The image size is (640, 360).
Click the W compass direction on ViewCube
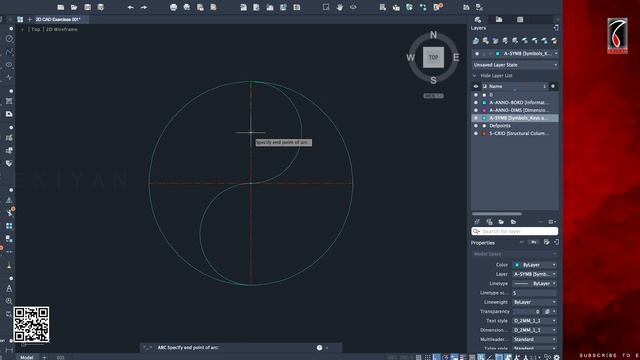[410, 58]
